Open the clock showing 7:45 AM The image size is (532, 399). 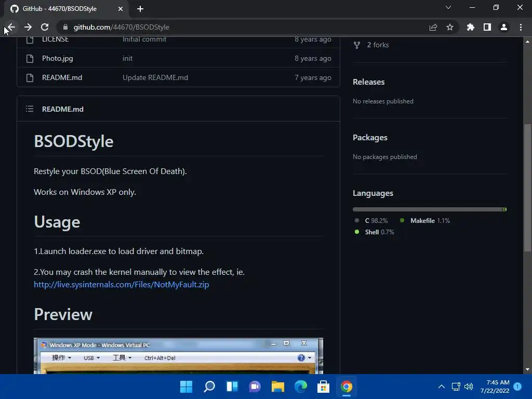[495, 387]
